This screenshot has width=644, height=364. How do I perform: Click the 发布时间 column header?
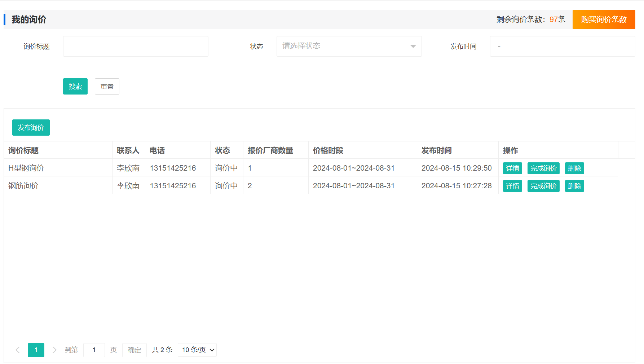(436, 150)
